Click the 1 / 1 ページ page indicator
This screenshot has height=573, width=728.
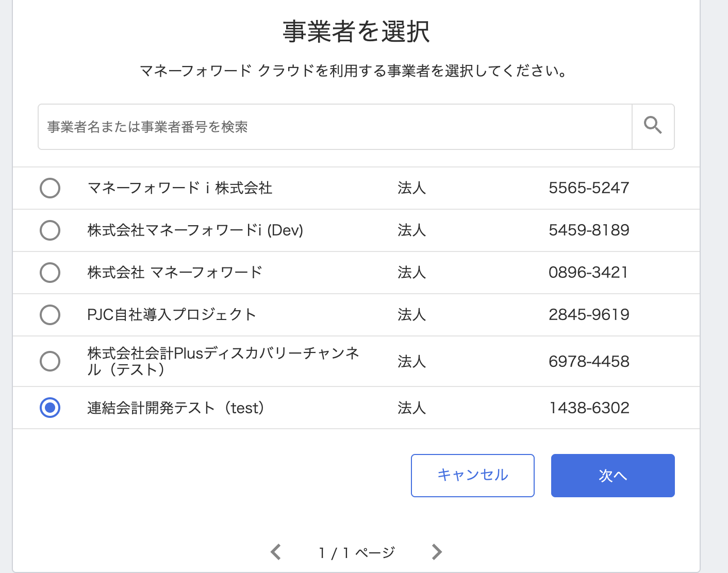coord(357,553)
